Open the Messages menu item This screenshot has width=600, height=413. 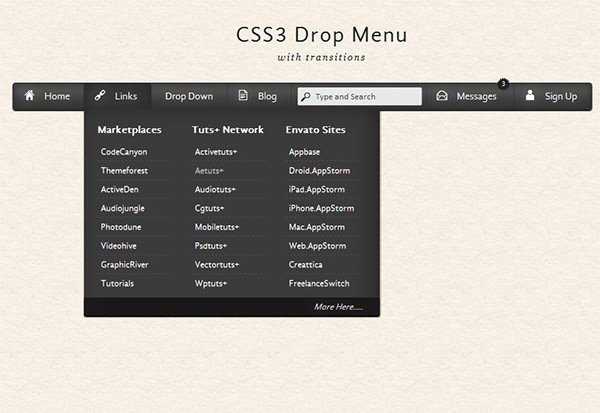tap(467, 96)
